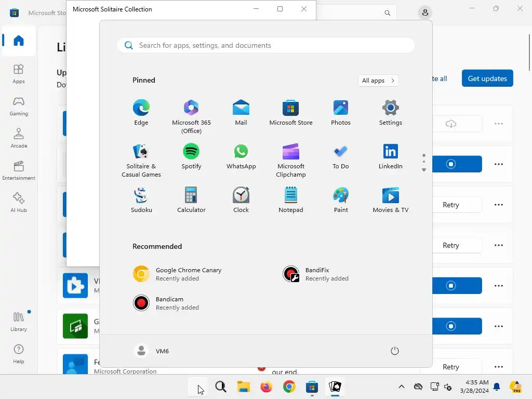Screen dimensions: 532x399
Task: Open Entertainment section in Microsoft Store
Action: coord(19,170)
